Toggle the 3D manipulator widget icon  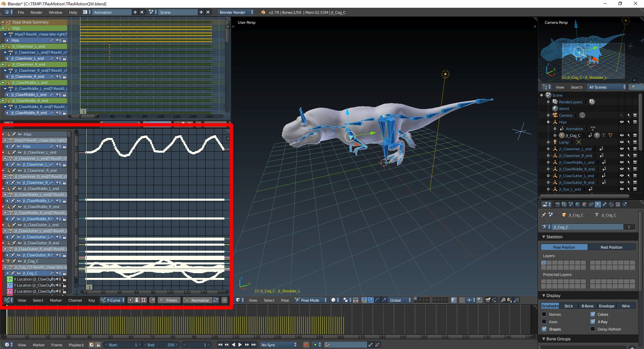pyautogui.click(x=364, y=300)
